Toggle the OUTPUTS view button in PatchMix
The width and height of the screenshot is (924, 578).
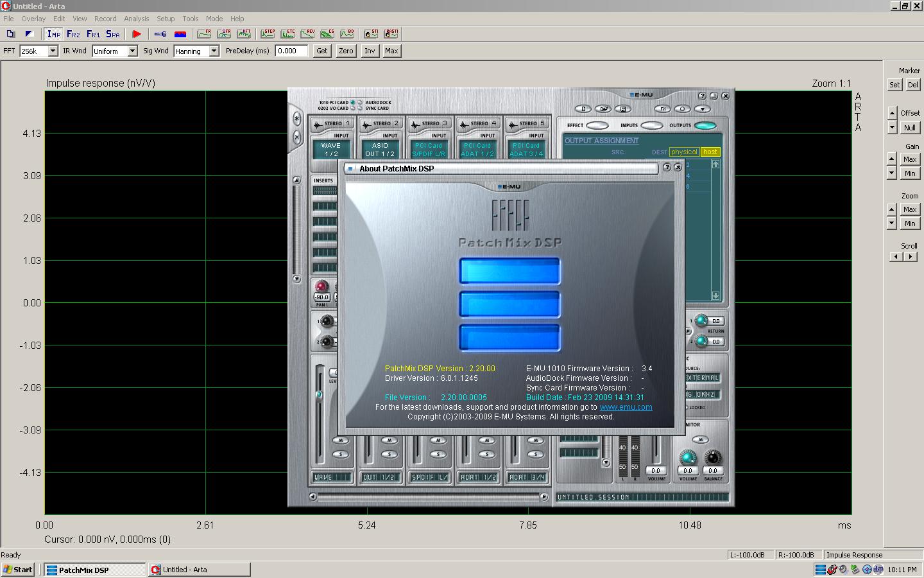[x=705, y=125]
